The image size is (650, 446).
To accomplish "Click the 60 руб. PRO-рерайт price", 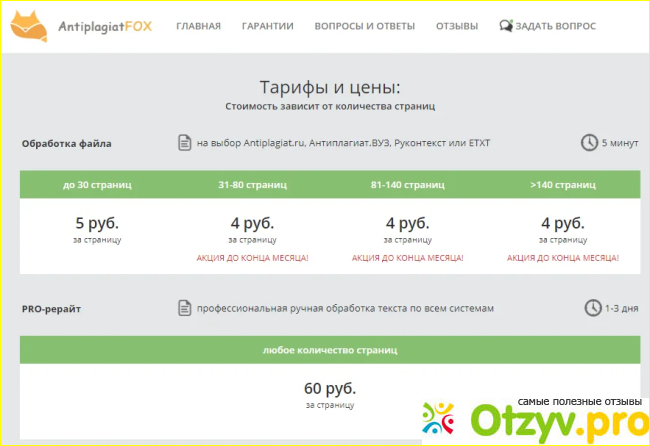I will [329, 388].
